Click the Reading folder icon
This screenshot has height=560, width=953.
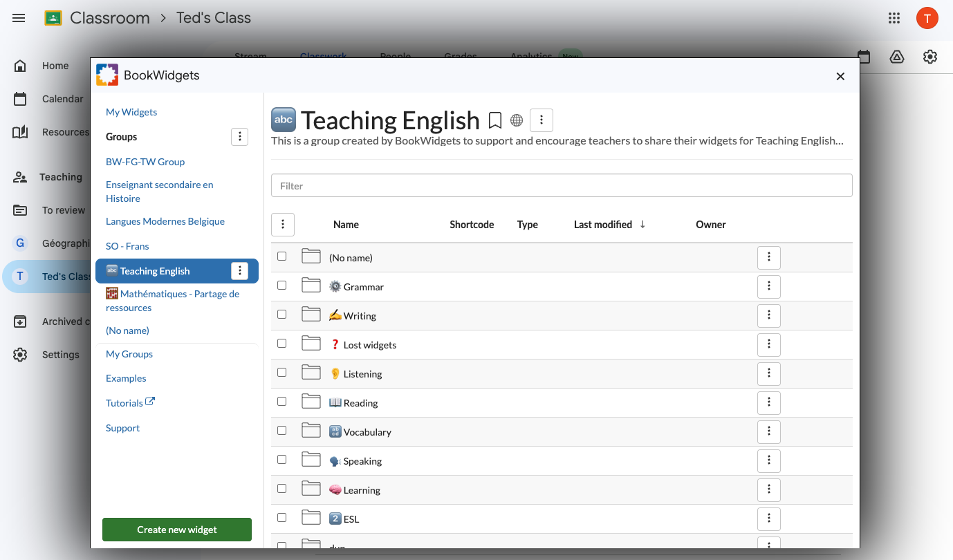click(x=311, y=402)
